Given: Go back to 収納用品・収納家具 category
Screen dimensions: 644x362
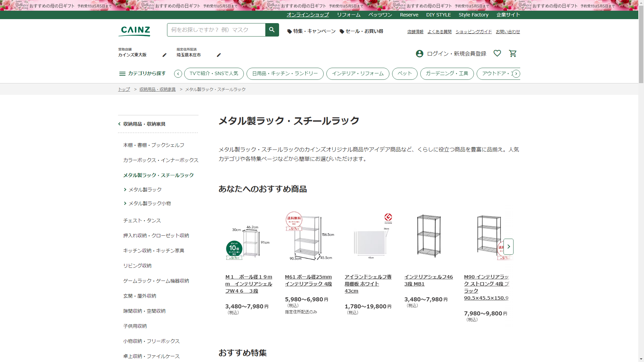Looking at the screenshot, I should click(144, 124).
